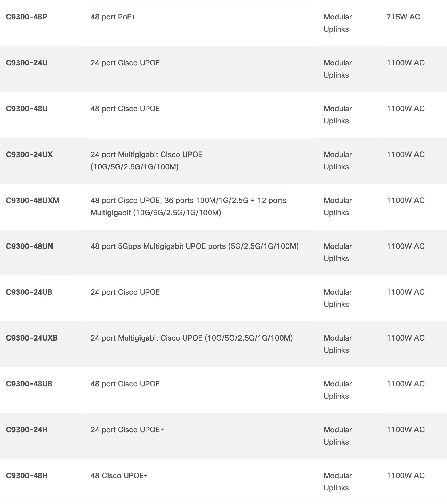Select Modular Uplinks in the C9300-48UB row
This screenshot has height=504, width=447.
click(x=337, y=390)
